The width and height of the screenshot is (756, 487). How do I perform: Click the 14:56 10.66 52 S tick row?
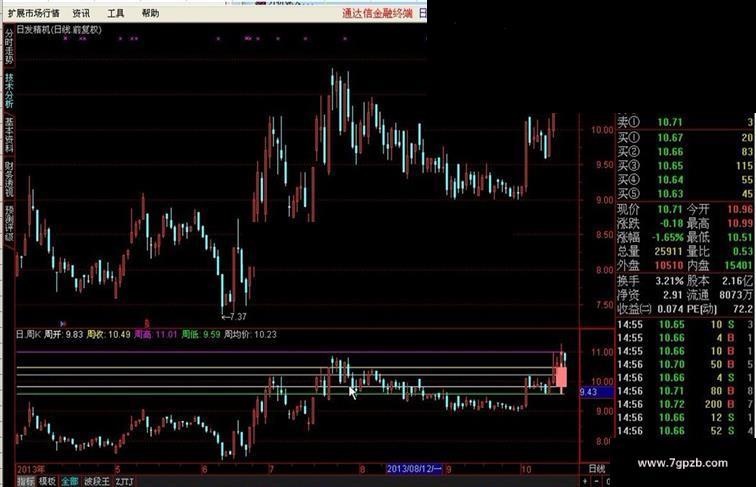tap(685, 431)
